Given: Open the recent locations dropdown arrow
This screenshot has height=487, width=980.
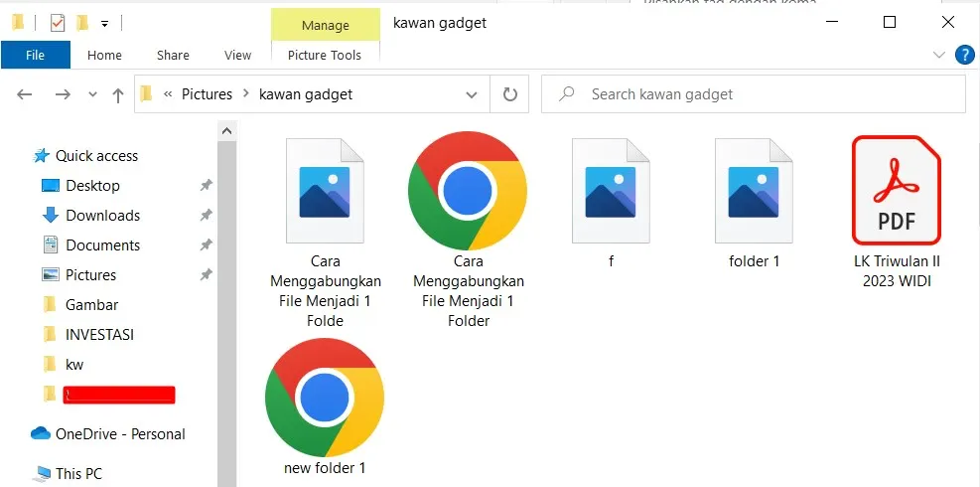Looking at the screenshot, I should coord(92,94).
